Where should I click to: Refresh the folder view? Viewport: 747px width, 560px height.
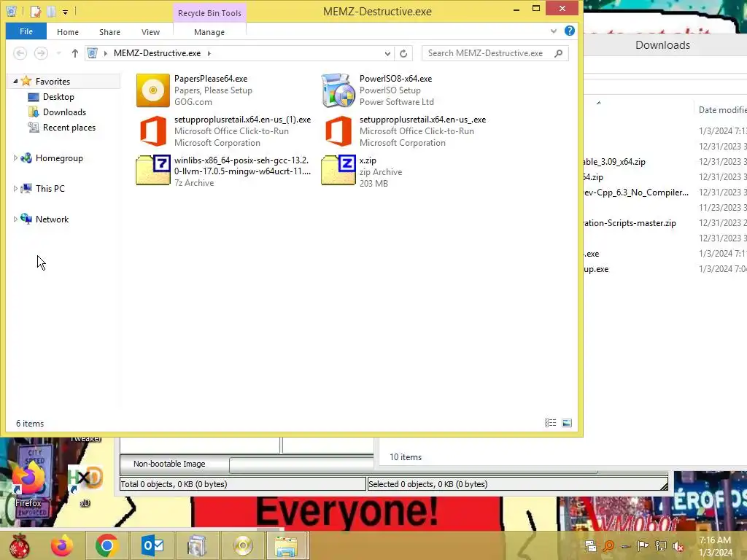click(403, 53)
